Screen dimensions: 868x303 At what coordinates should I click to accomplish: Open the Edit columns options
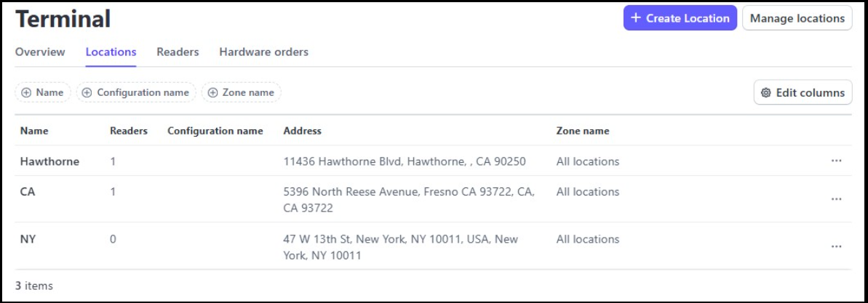tap(803, 93)
